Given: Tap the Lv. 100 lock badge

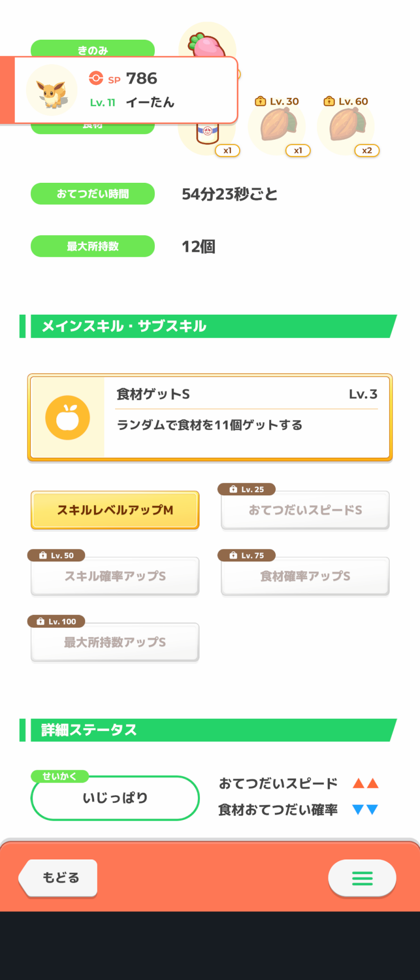Looking at the screenshot, I should [x=56, y=621].
